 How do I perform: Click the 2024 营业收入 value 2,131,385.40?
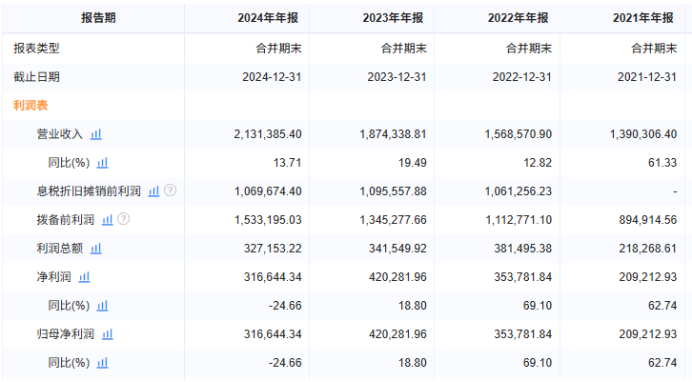[268, 134]
